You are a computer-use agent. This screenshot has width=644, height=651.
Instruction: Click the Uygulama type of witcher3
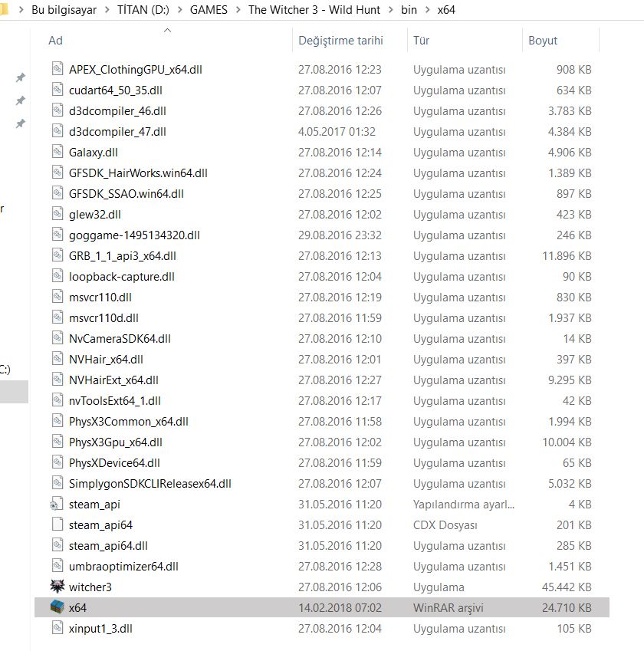[x=439, y=587]
